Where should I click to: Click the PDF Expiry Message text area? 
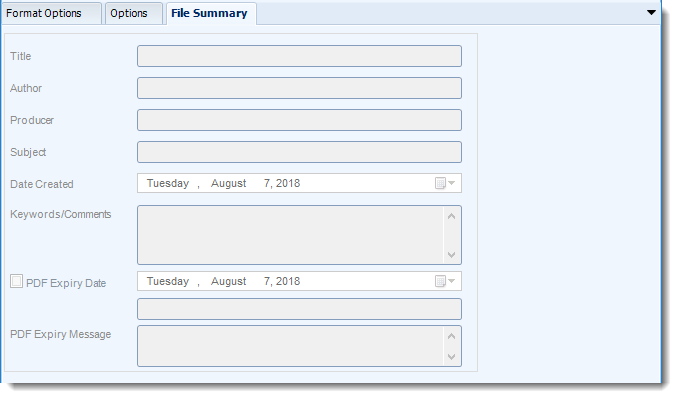(291, 346)
